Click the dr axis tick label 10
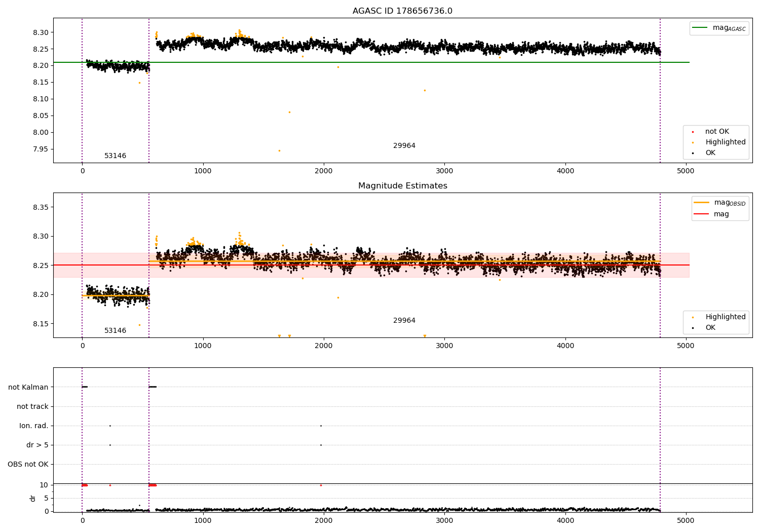The width and height of the screenshot is (760, 532). (x=44, y=485)
